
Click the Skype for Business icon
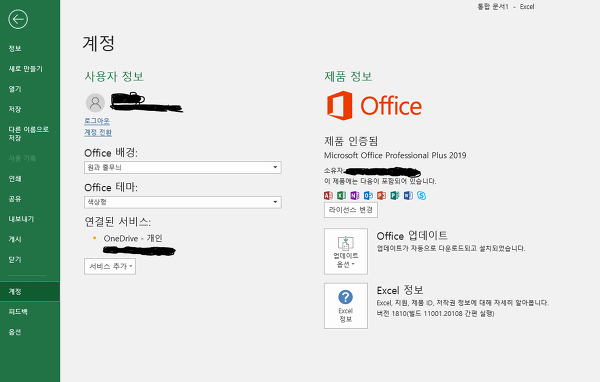tap(422, 196)
